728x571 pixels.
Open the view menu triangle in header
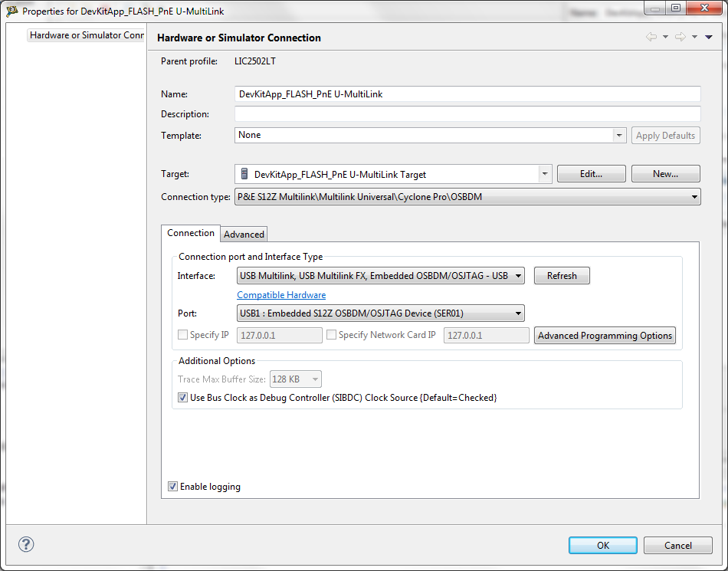[709, 37]
